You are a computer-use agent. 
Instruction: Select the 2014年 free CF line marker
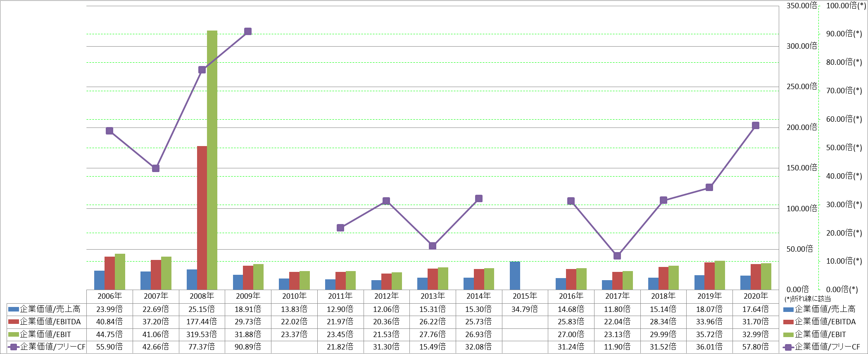[479, 198]
